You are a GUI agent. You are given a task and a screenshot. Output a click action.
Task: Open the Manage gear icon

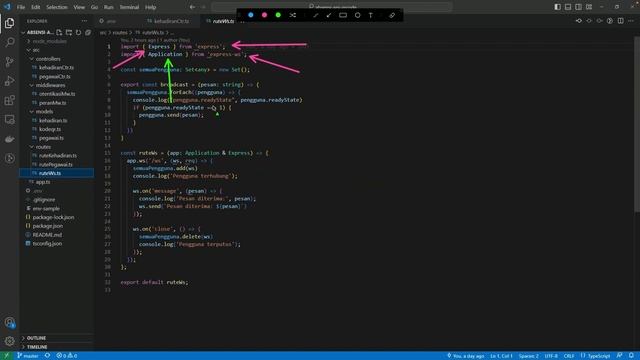coord(9,340)
